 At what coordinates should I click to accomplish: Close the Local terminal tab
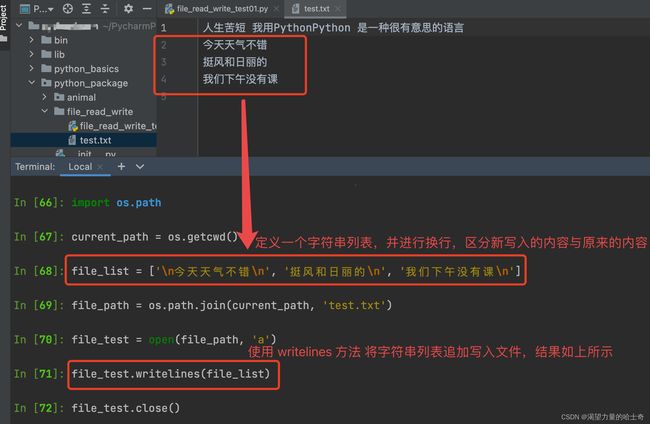pos(100,167)
